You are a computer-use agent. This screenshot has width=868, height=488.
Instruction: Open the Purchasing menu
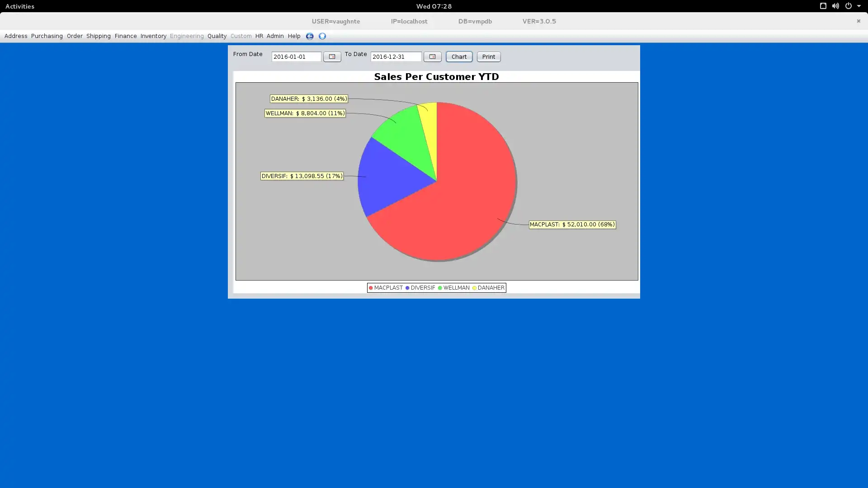tap(47, 36)
